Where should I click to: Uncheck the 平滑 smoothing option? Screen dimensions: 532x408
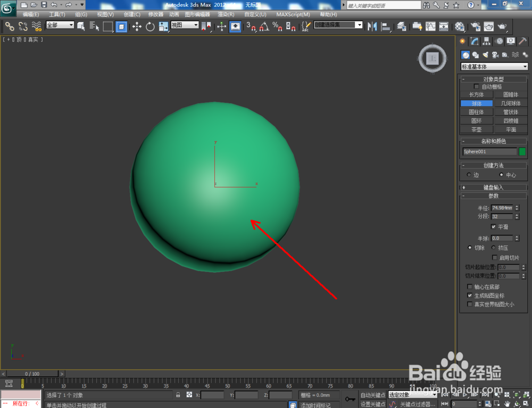(x=494, y=226)
